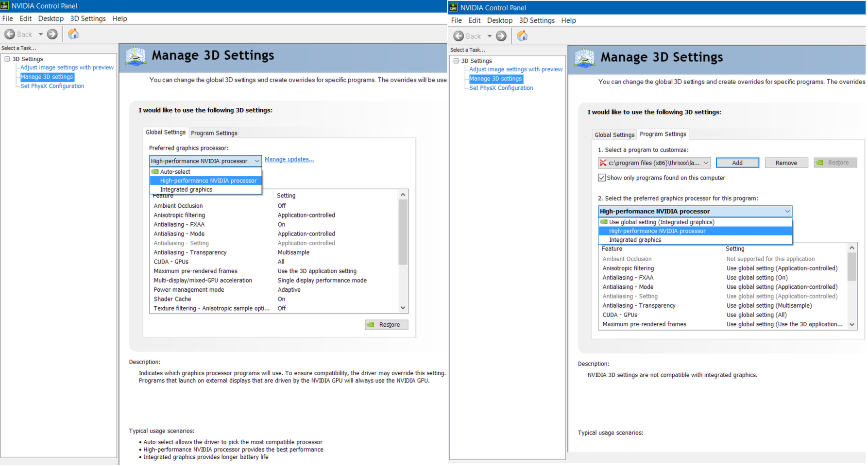Select Manage 3D settings in left window tree
868x466 pixels.
coord(47,77)
